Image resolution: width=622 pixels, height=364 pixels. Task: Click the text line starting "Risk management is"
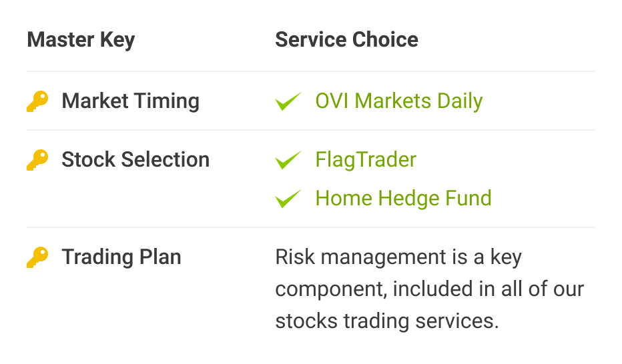pyautogui.click(x=398, y=257)
